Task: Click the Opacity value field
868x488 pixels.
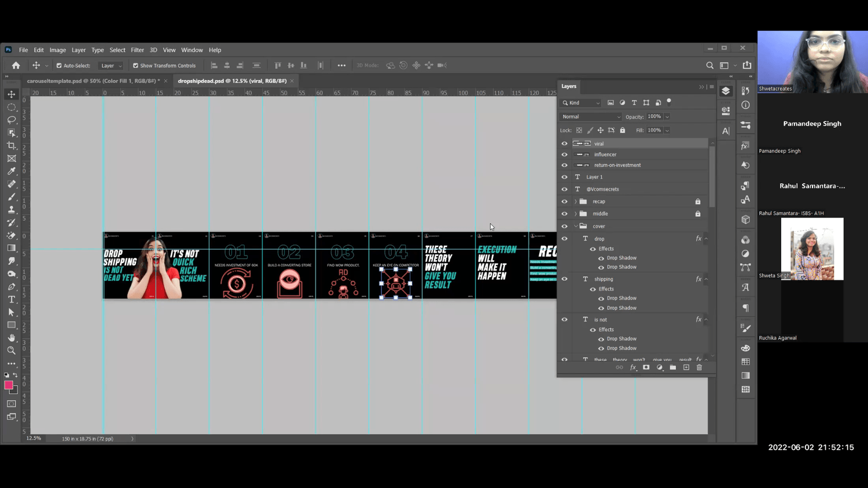Action: tap(654, 117)
